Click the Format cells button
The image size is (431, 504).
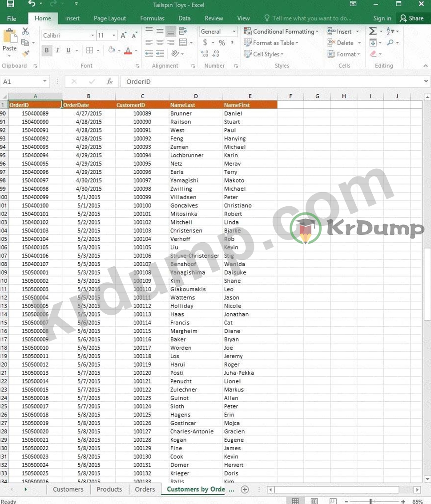click(x=344, y=54)
